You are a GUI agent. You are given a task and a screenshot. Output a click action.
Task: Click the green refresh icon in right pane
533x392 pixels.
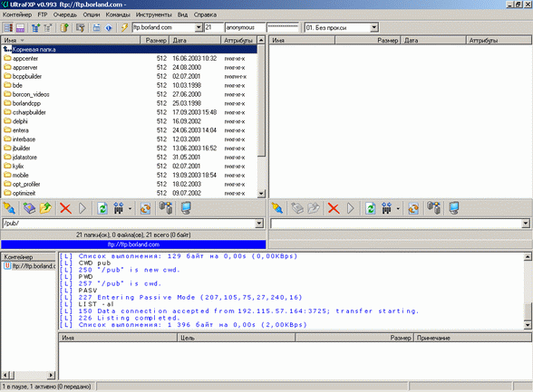coord(370,208)
